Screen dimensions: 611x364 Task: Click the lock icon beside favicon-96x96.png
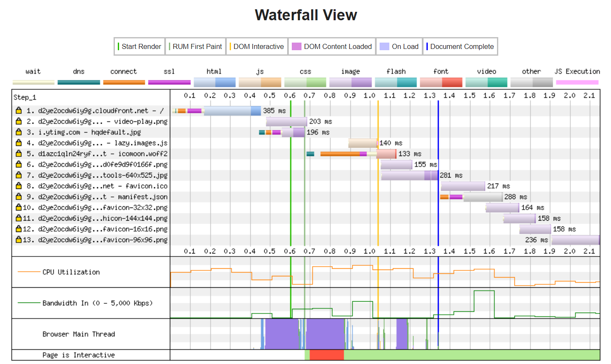[19, 240]
